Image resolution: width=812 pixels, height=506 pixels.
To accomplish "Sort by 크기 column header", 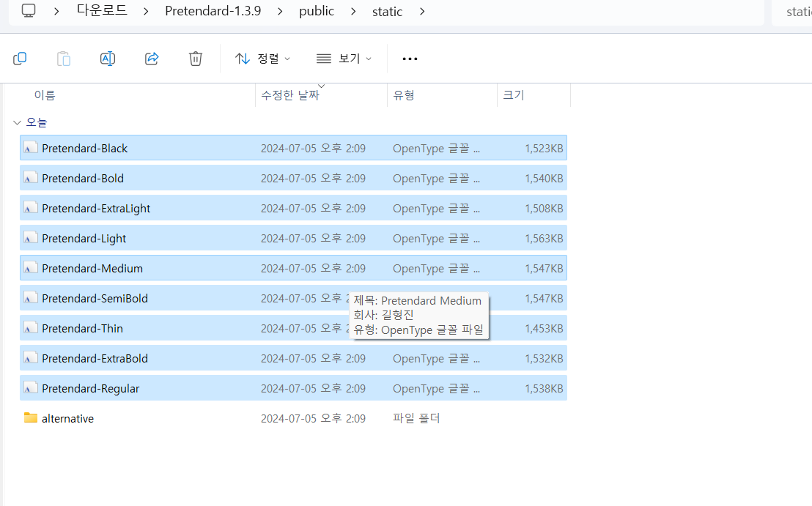I will pos(513,95).
